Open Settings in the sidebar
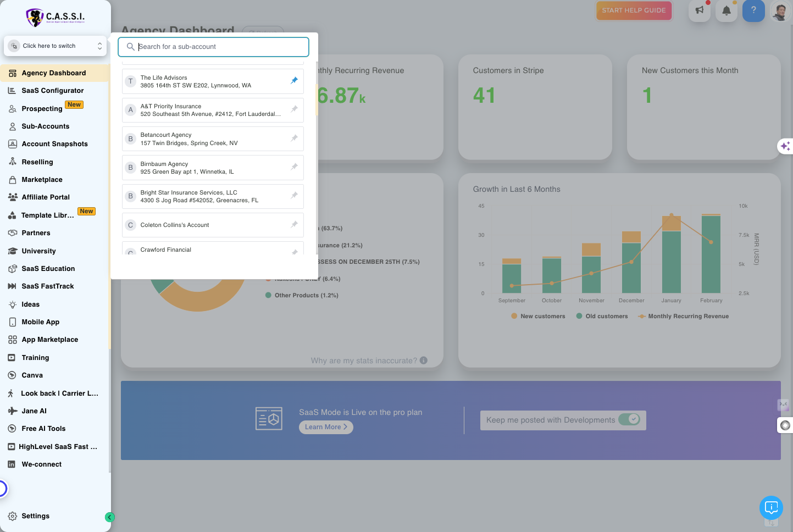Screen dimensions: 793x532 [x=35, y=516]
